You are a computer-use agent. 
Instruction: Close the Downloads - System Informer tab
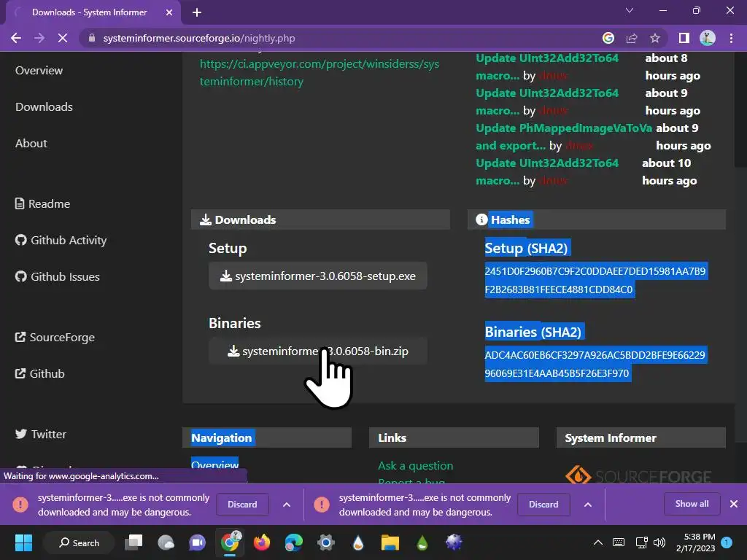[x=169, y=12]
